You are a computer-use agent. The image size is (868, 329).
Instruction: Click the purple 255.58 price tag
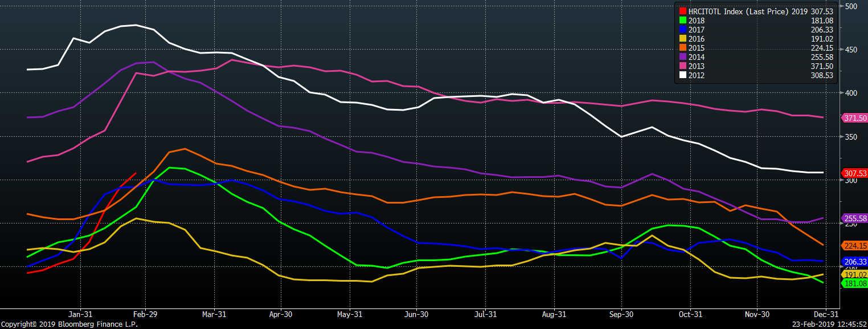tap(854, 218)
